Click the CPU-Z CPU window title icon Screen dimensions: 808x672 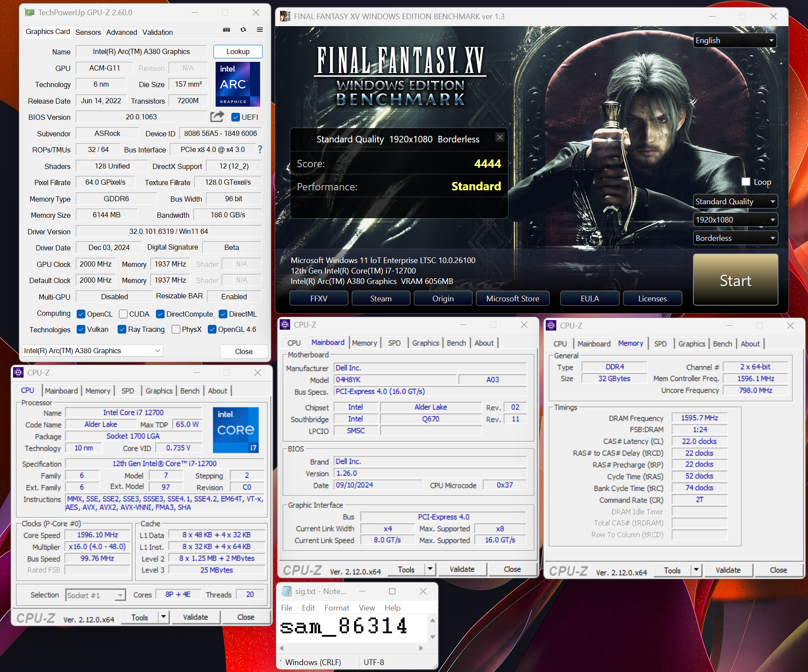coord(18,372)
